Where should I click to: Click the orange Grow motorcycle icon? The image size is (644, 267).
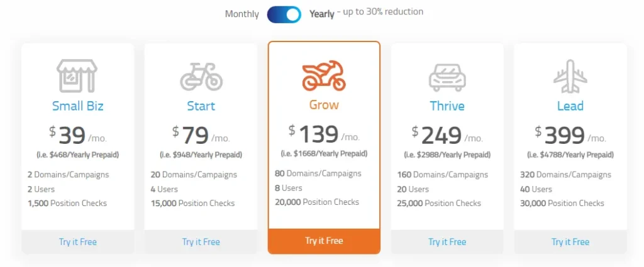(324, 75)
